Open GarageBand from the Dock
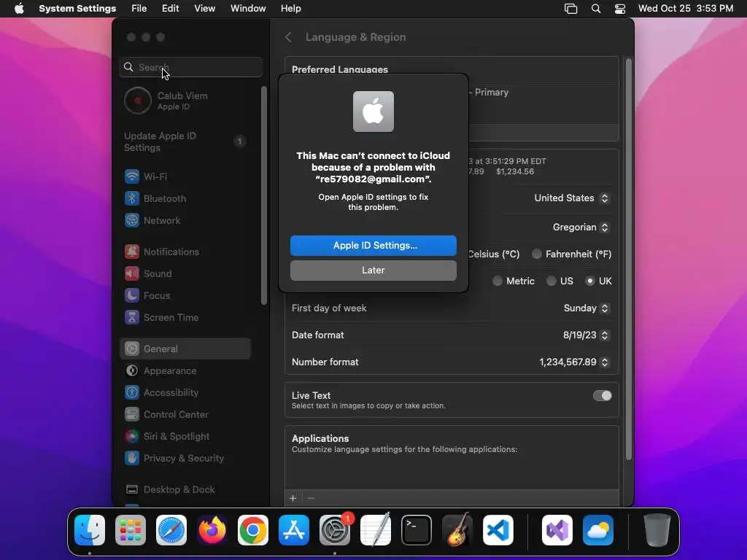Viewport: 747px width, 560px height. [x=457, y=530]
